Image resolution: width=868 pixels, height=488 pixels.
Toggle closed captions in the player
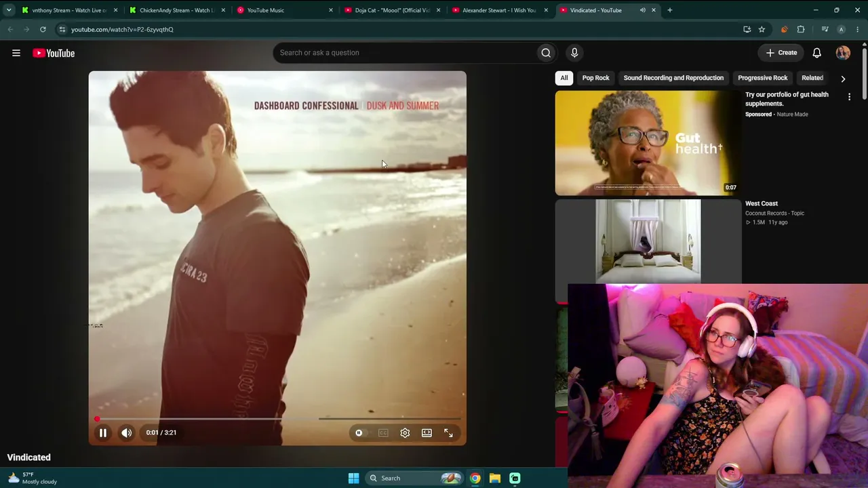coord(383,432)
